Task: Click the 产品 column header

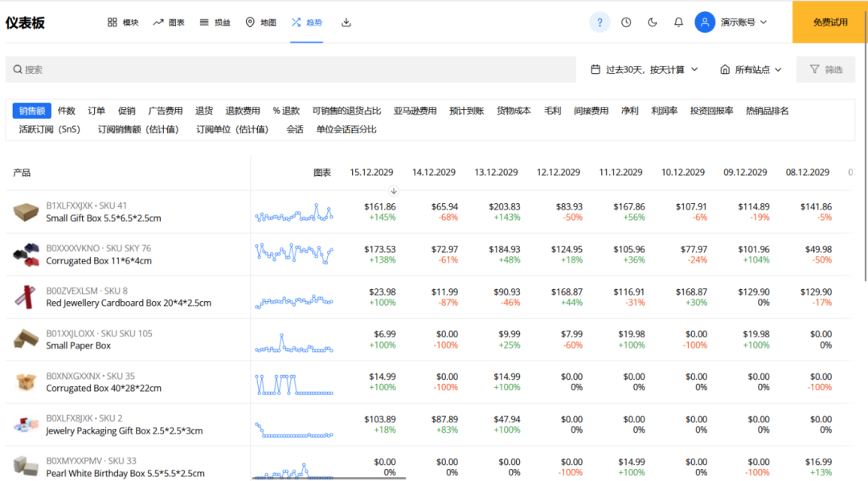Action: 23,173
